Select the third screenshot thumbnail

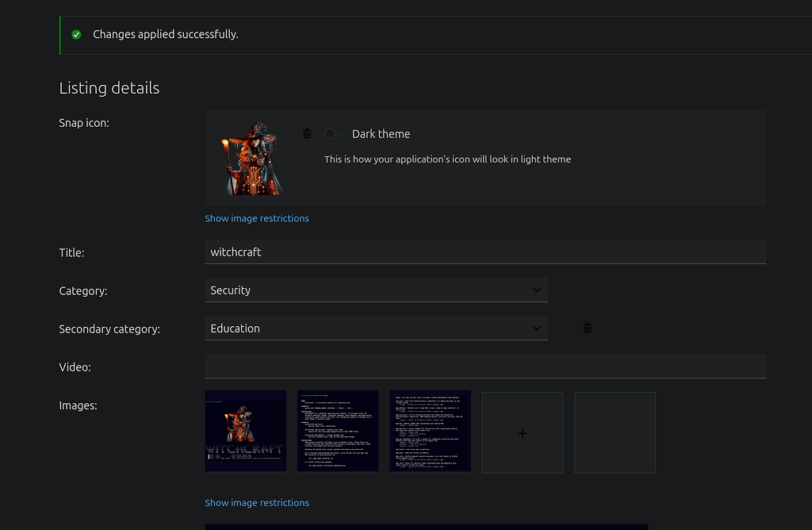pyautogui.click(x=430, y=432)
